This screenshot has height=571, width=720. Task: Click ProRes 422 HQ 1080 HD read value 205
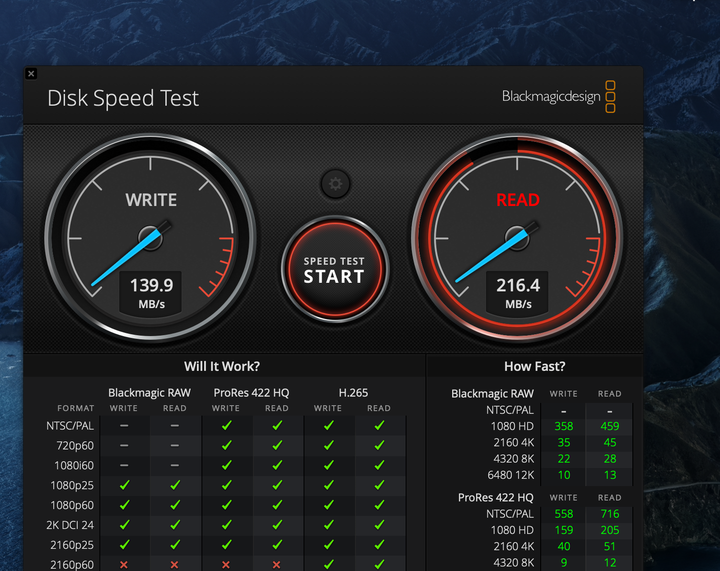(x=609, y=530)
